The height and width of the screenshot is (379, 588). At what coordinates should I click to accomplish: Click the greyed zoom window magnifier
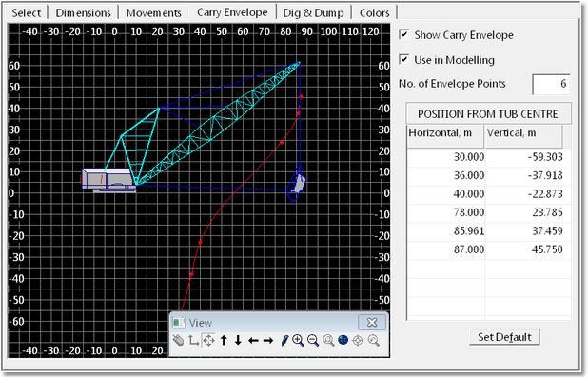coord(328,340)
